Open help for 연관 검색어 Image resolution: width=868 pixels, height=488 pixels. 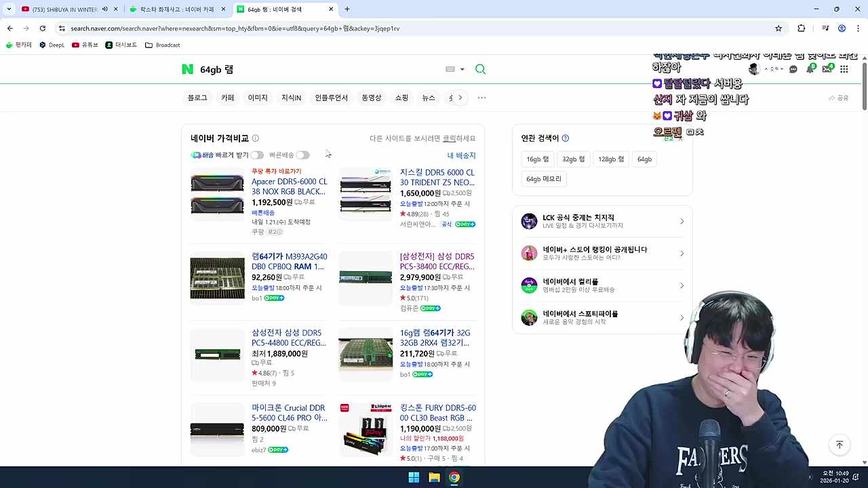point(565,138)
